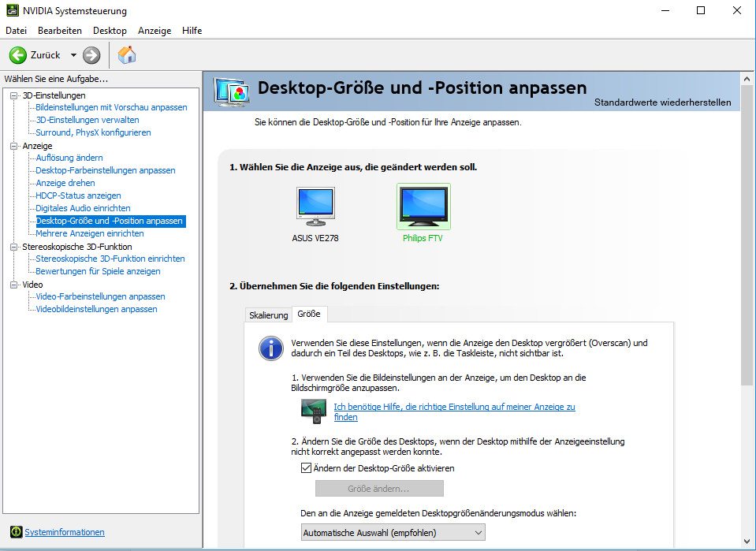Collapse the Anzeige tree node
Viewport: 756px width, 551px height.
13,146
